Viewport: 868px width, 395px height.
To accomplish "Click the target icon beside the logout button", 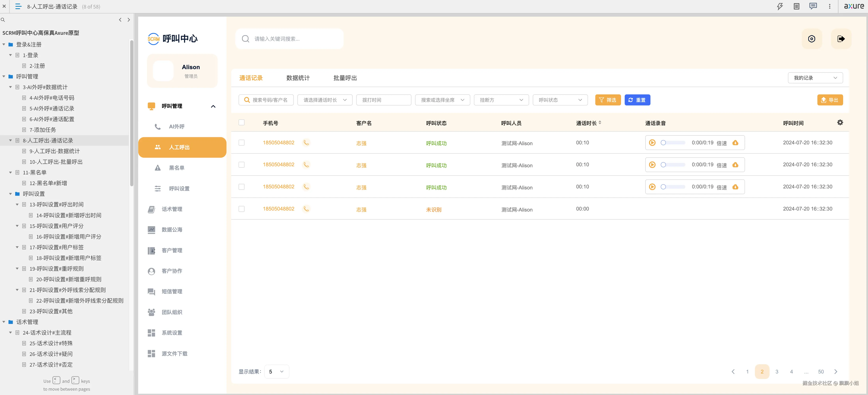I will click(x=811, y=39).
